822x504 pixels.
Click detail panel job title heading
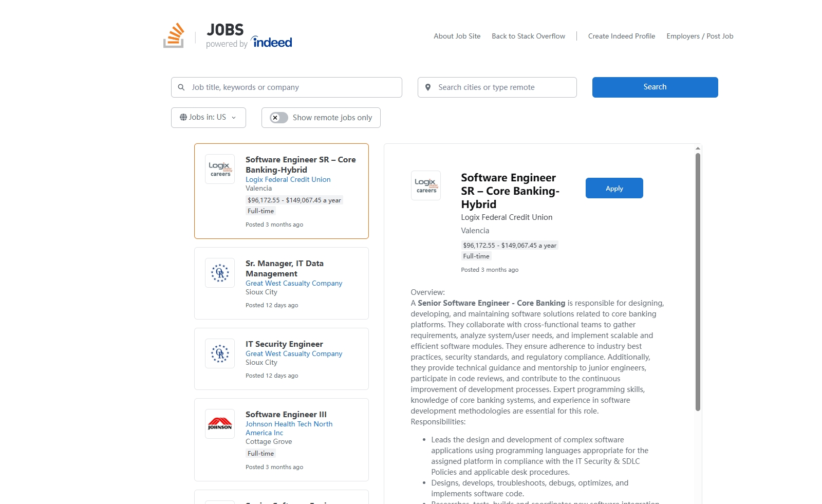pyautogui.click(x=510, y=191)
